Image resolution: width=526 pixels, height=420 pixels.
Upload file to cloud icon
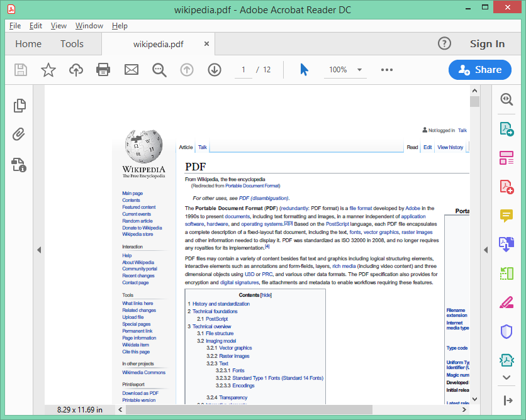pyautogui.click(x=76, y=70)
